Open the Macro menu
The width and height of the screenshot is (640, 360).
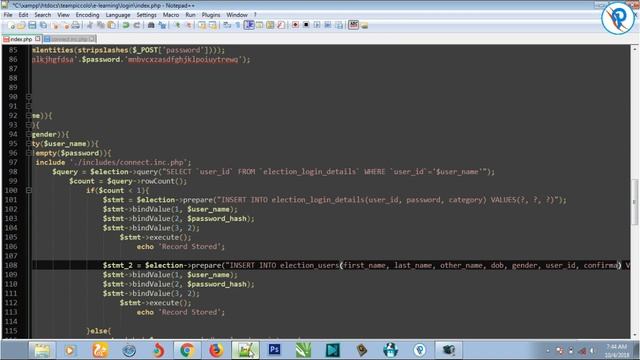tap(171, 15)
